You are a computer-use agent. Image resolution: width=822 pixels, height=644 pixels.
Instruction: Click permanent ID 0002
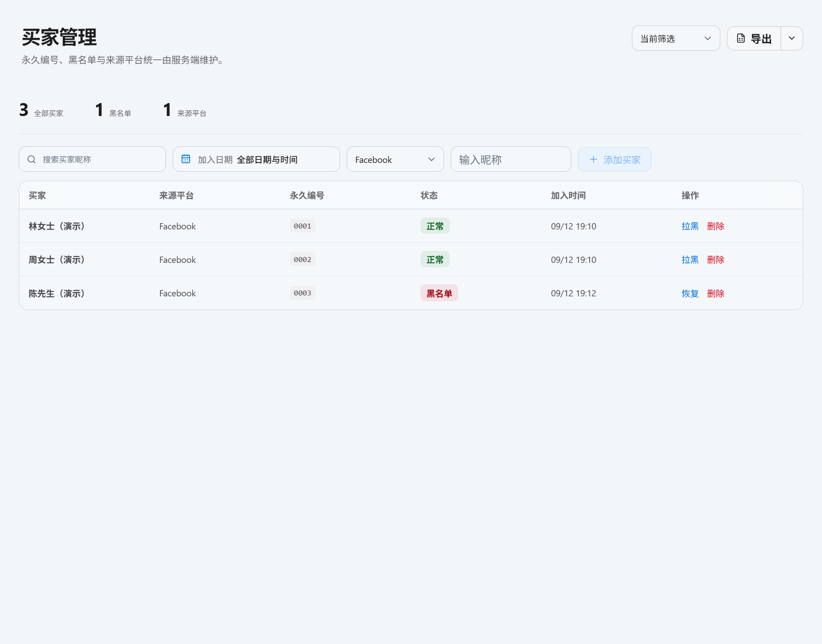[x=303, y=259]
